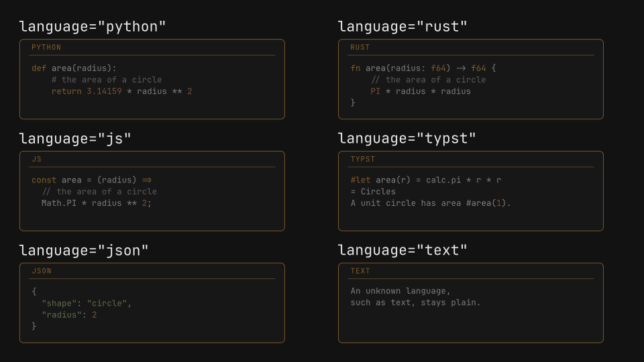Click the line '"shape": "circle",'
Viewport: 644px width, 362px height.
pyautogui.click(x=87, y=303)
